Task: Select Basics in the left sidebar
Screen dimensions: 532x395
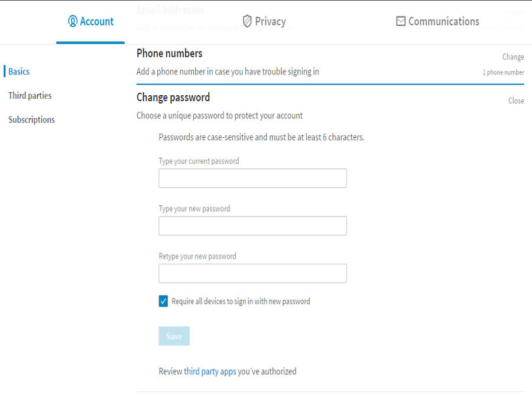Action: [19, 72]
